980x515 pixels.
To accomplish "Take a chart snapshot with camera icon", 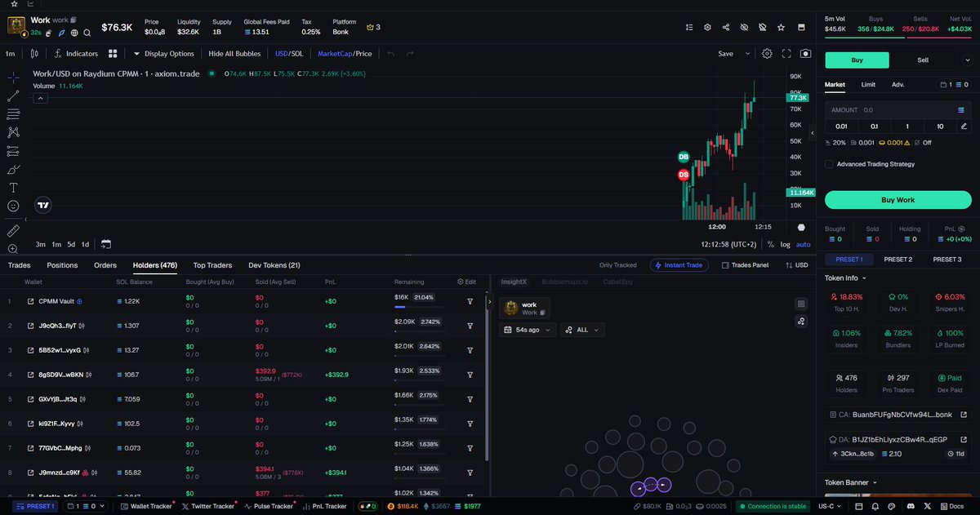I will pyautogui.click(x=806, y=54).
